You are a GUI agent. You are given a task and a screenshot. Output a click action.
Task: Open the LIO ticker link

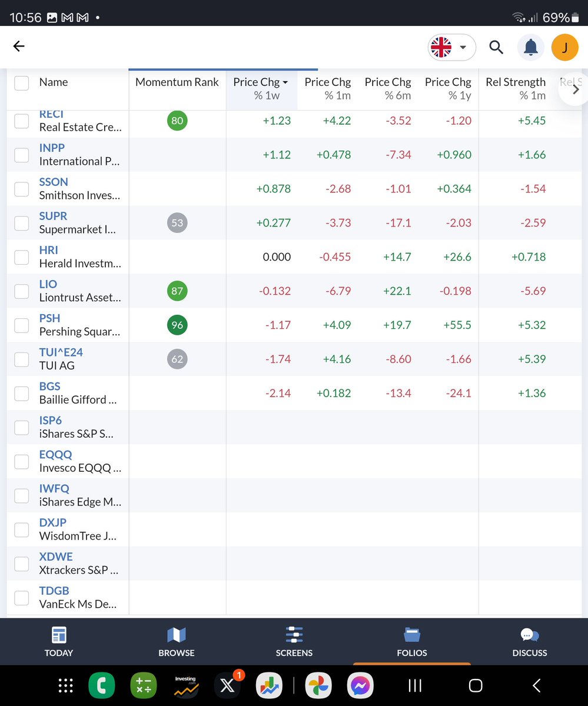[x=48, y=284]
